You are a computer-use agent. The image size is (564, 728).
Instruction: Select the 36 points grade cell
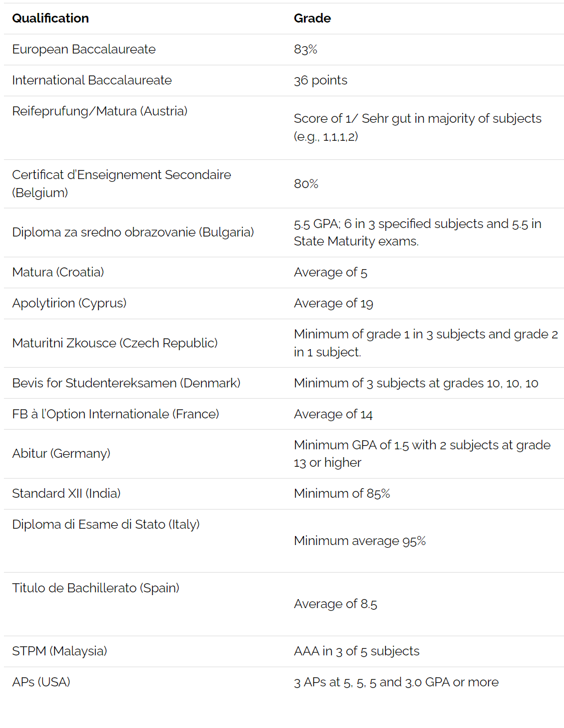(321, 81)
